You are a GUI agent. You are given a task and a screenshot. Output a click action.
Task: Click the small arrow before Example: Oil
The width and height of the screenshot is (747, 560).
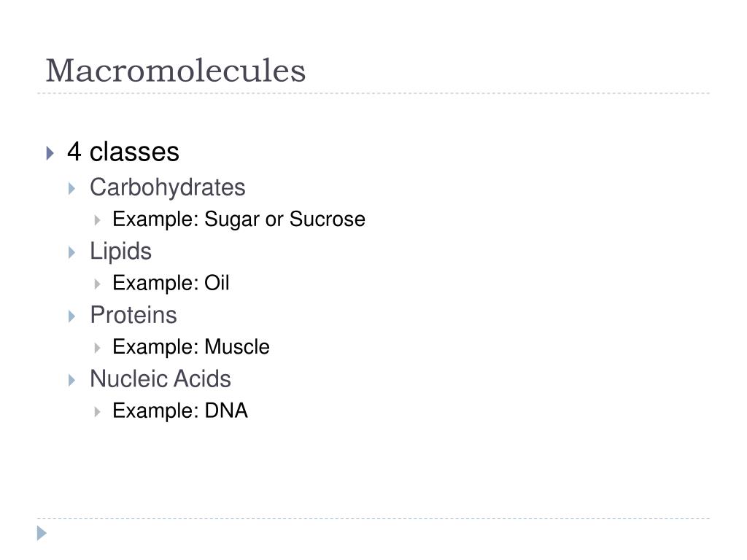(x=97, y=284)
